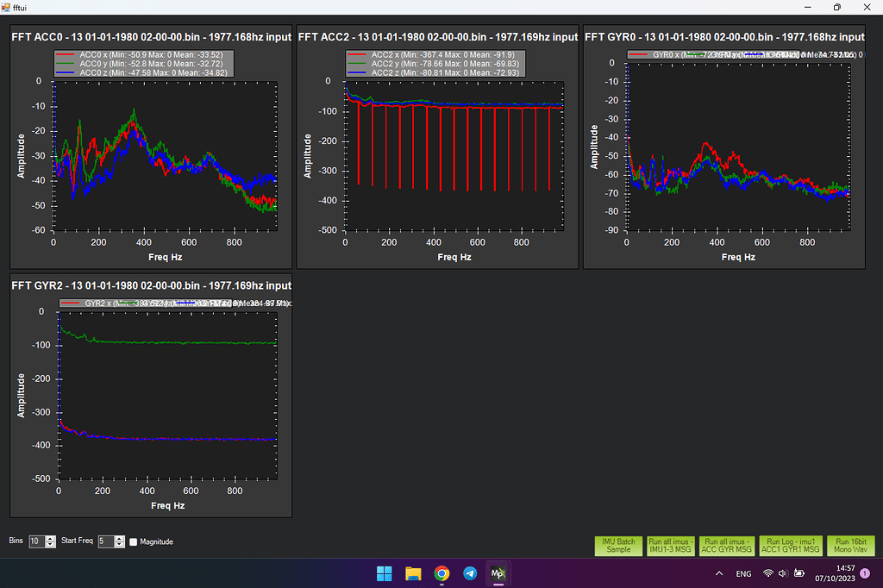Image resolution: width=883 pixels, height=588 pixels.
Task: Open the volume control in the system tray
Action: (782, 572)
